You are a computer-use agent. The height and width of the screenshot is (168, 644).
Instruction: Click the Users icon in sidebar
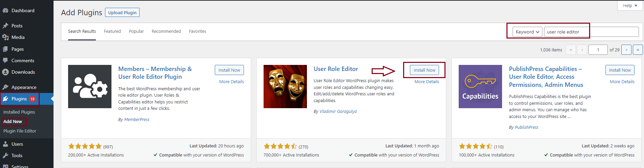pyautogui.click(x=5, y=144)
